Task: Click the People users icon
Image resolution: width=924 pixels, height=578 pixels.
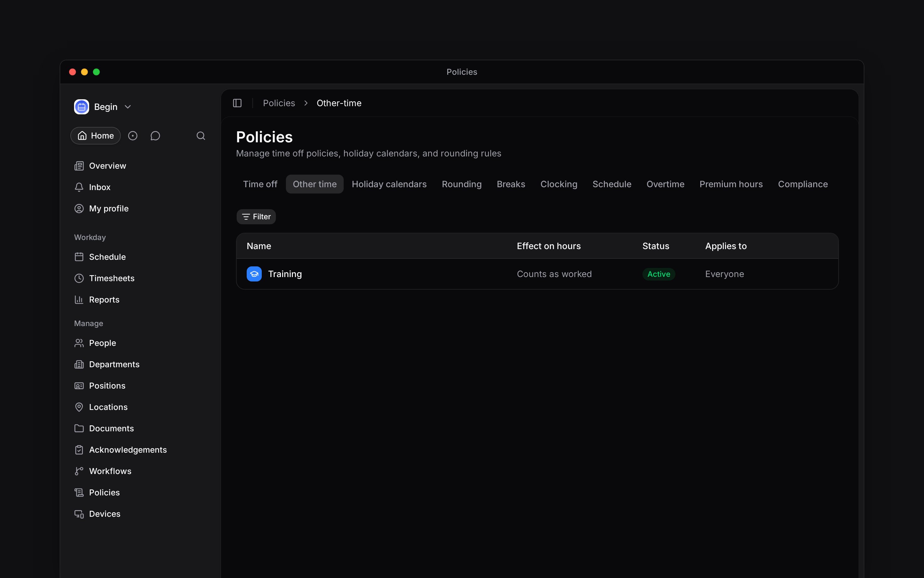Action: click(79, 343)
